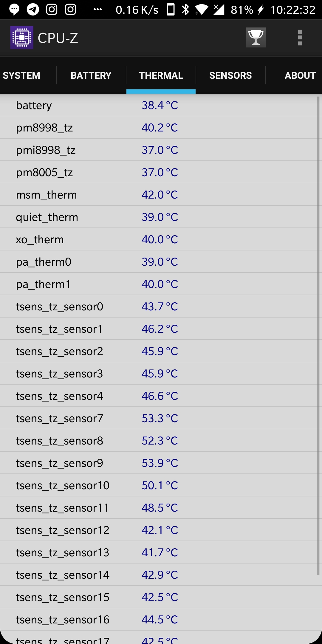Tap the CPU-Z app logo icon
This screenshot has width=322, height=644.
click(x=22, y=38)
